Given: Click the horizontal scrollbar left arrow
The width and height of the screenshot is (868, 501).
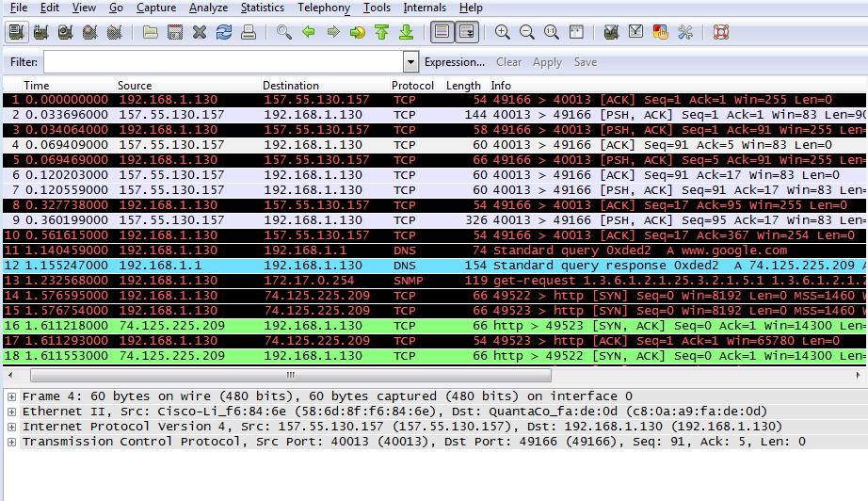Looking at the screenshot, I should [10, 376].
